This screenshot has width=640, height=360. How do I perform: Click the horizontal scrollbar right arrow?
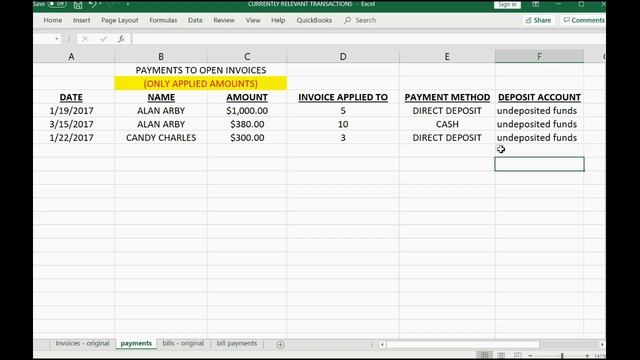602,344
